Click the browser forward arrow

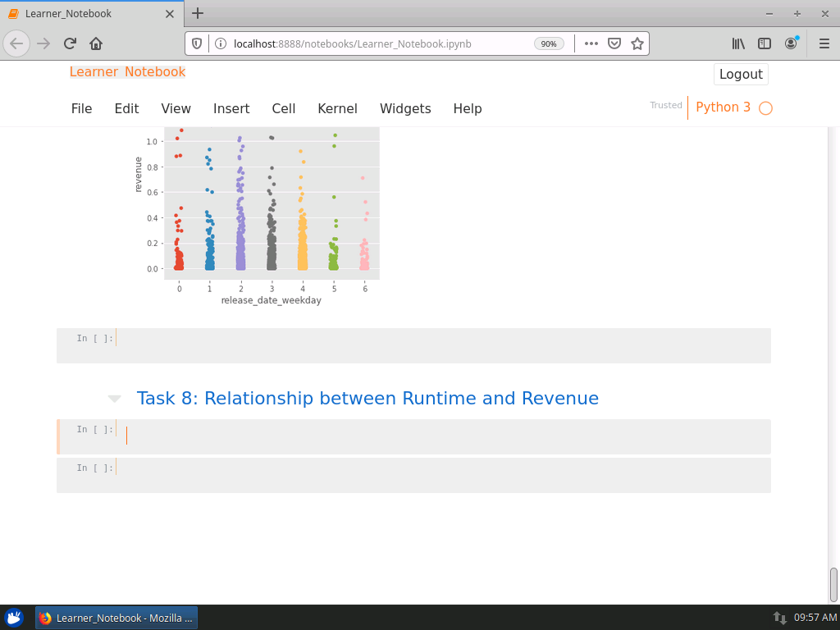click(43, 43)
